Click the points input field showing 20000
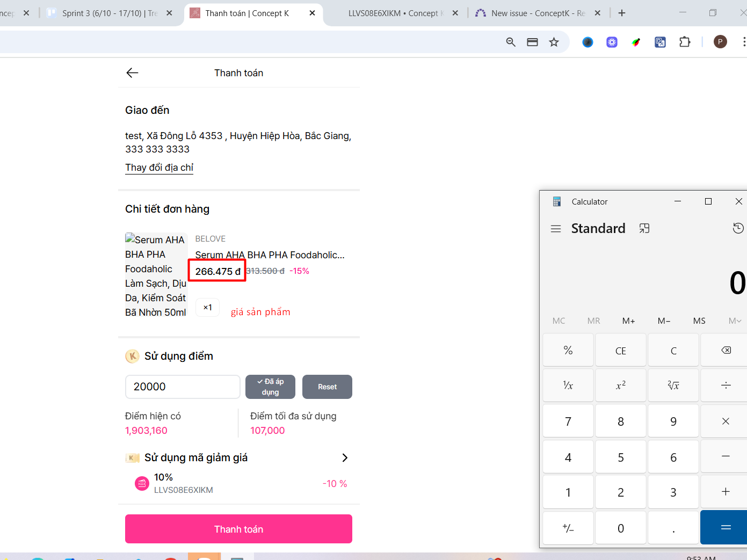 [183, 387]
